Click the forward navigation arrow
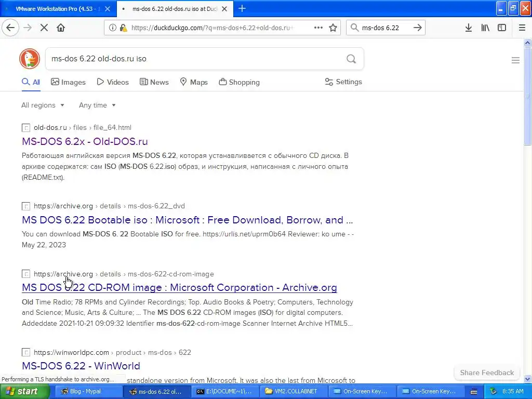Screen dimensions: 532x399 coord(28,28)
